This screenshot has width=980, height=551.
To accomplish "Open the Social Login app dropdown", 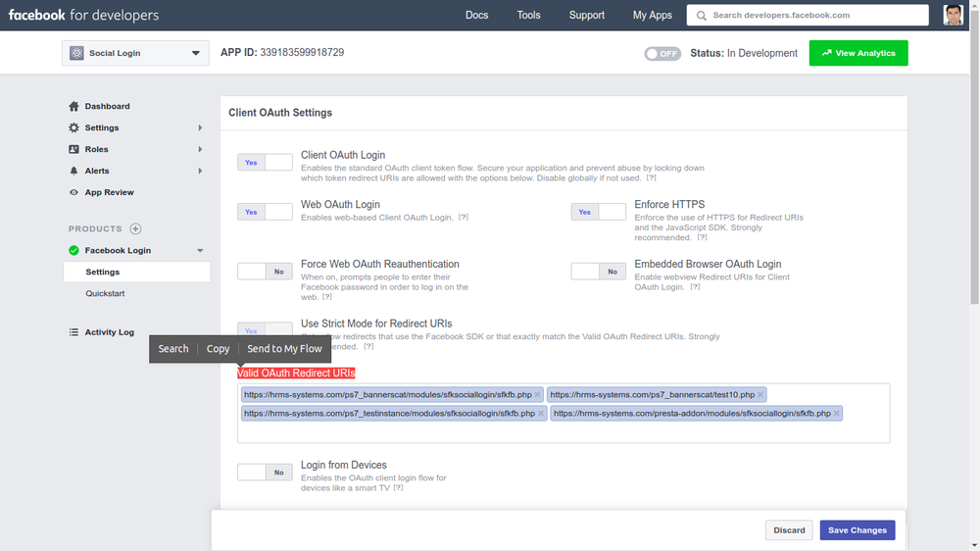I will tap(135, 53).
